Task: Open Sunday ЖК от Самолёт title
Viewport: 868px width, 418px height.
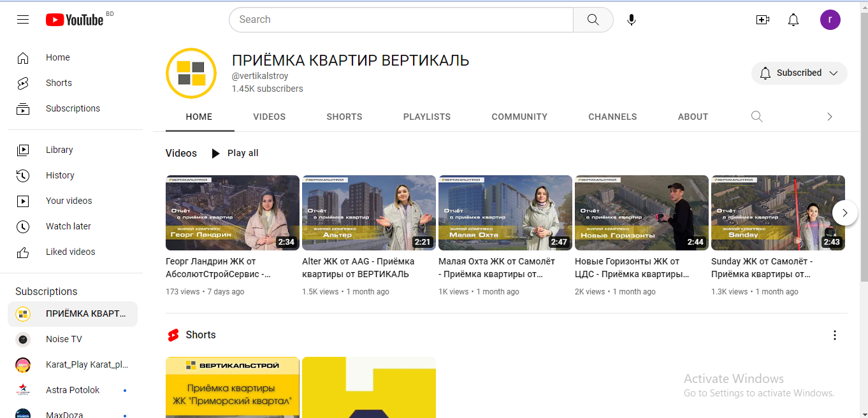Action: tap(762, 268)
